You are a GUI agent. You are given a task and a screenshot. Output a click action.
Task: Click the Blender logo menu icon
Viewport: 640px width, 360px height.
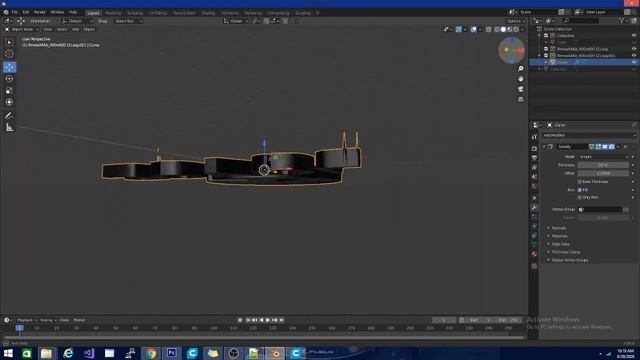[x=6, y=12]
